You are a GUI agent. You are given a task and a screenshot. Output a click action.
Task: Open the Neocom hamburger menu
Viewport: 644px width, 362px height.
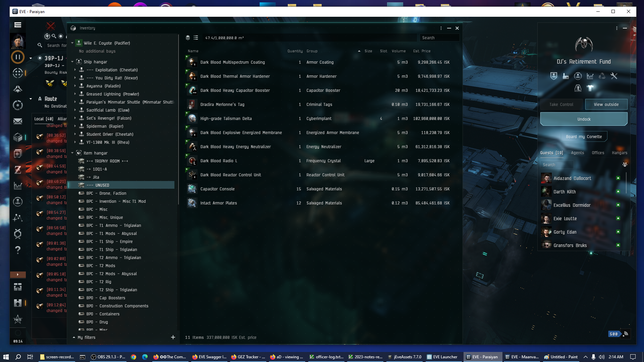[18, 25]
